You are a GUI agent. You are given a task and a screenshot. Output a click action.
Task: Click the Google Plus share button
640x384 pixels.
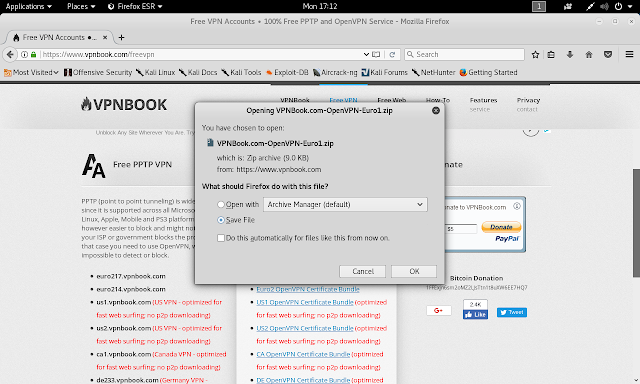[439, 311]
